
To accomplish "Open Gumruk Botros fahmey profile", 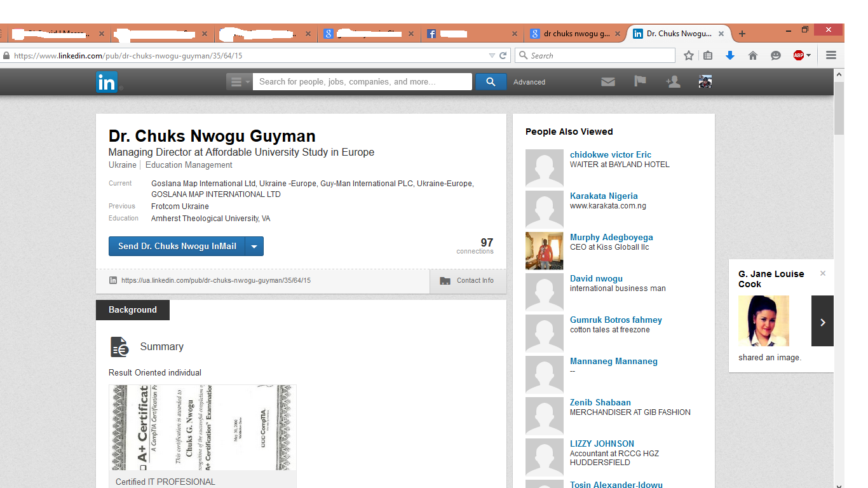I will 616,320.
